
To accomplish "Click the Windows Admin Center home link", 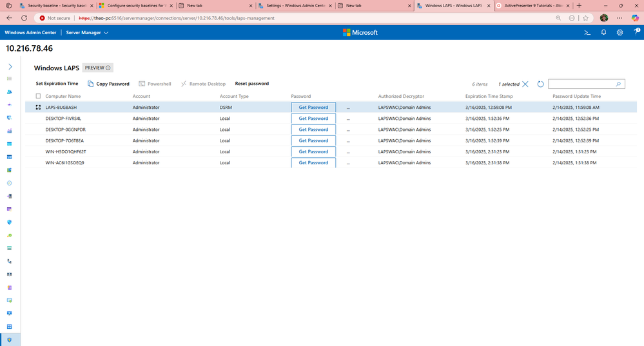I will [30, 32].
